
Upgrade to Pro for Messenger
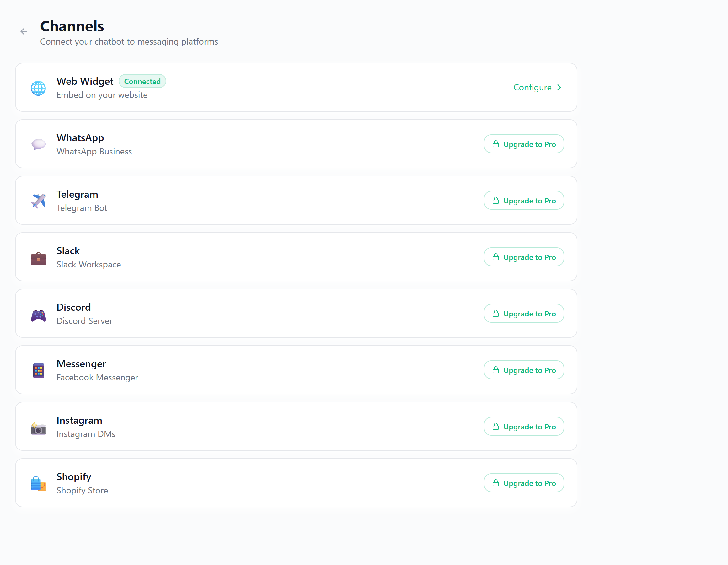tap(524, 370)
